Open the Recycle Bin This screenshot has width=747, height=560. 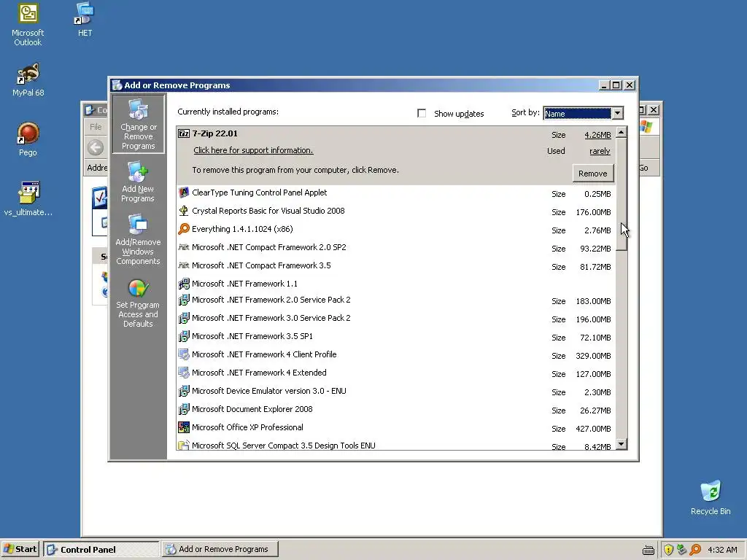point(711,498)
